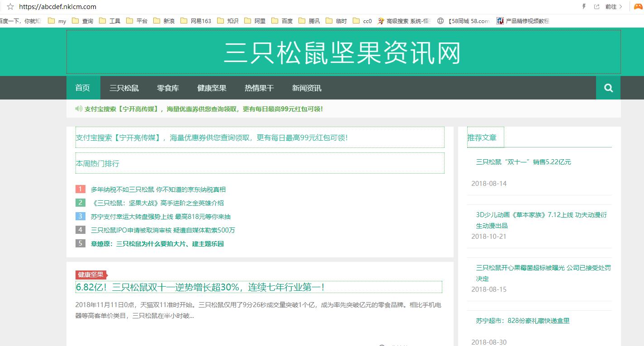This screenshot has width=644, height=346.
Task: Open the 查询 bookmark folder
Action: click(82, 21)
